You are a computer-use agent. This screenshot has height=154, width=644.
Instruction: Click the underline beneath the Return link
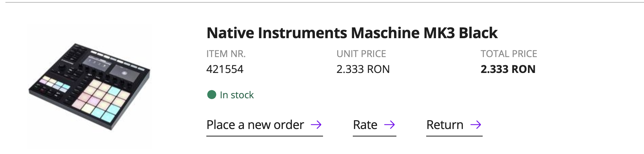(454, 136)
